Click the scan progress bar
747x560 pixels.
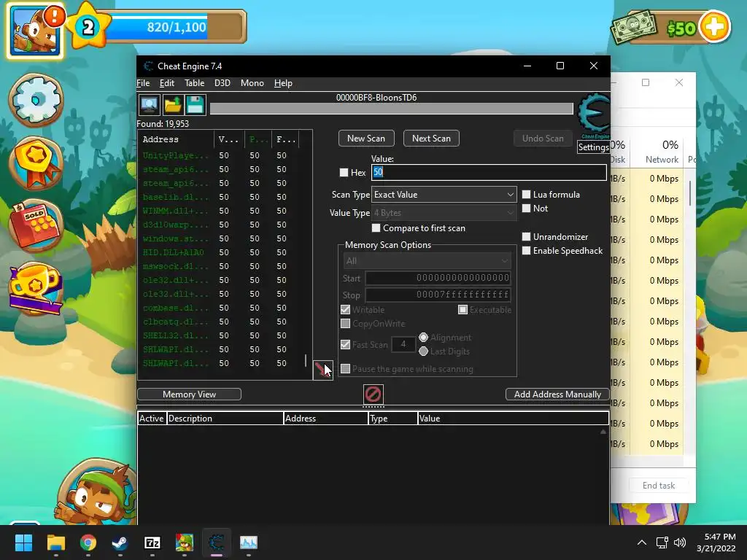(x=391, y=109)
